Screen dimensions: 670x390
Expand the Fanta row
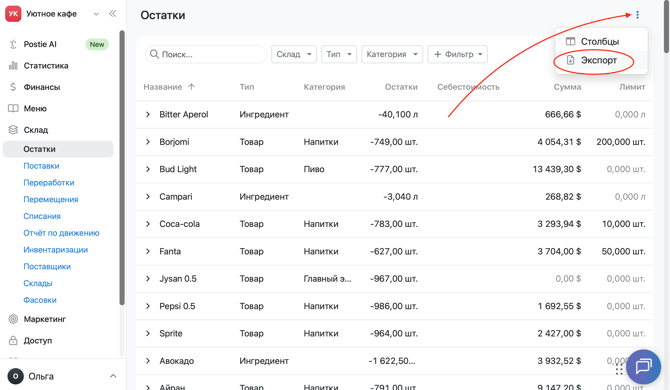(148, 251)
